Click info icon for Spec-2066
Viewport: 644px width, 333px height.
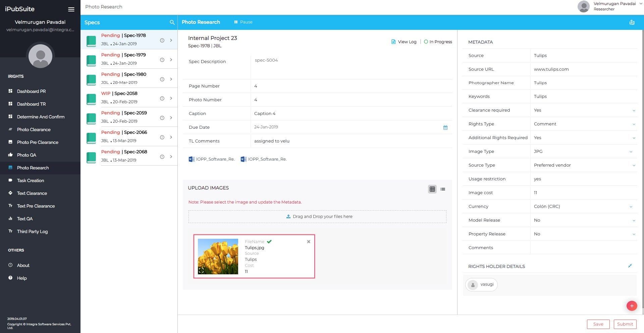point(162,137)
